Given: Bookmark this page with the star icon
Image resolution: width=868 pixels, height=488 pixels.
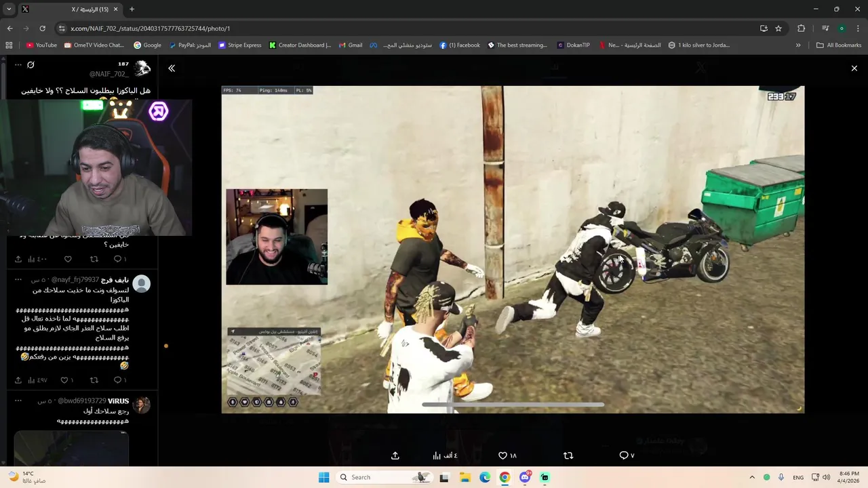Looking at the screenshot, I should (778, 28).
